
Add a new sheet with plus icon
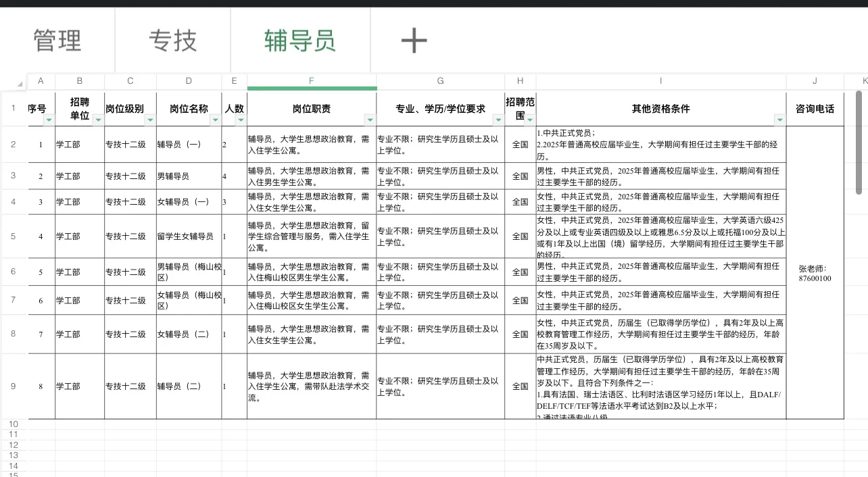point(414,41)
